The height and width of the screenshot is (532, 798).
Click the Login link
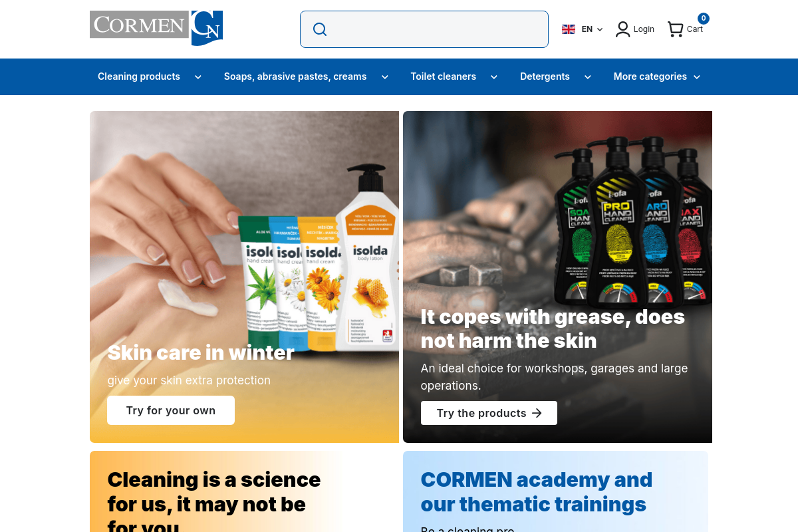(644, 29)
